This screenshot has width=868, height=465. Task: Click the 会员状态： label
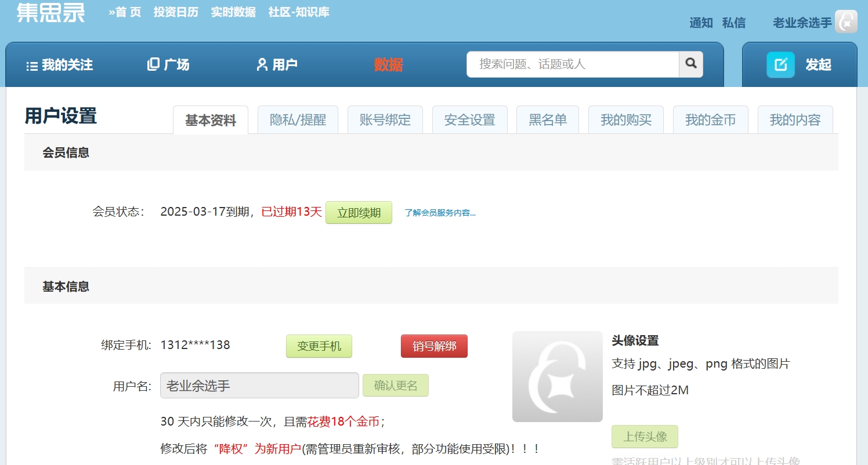(x=119, y=212)
